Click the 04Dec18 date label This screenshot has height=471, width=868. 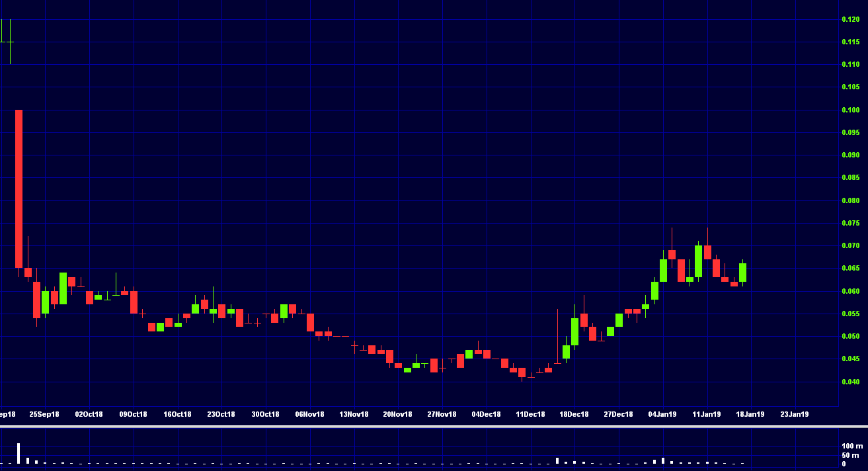(x=487, y=414)
